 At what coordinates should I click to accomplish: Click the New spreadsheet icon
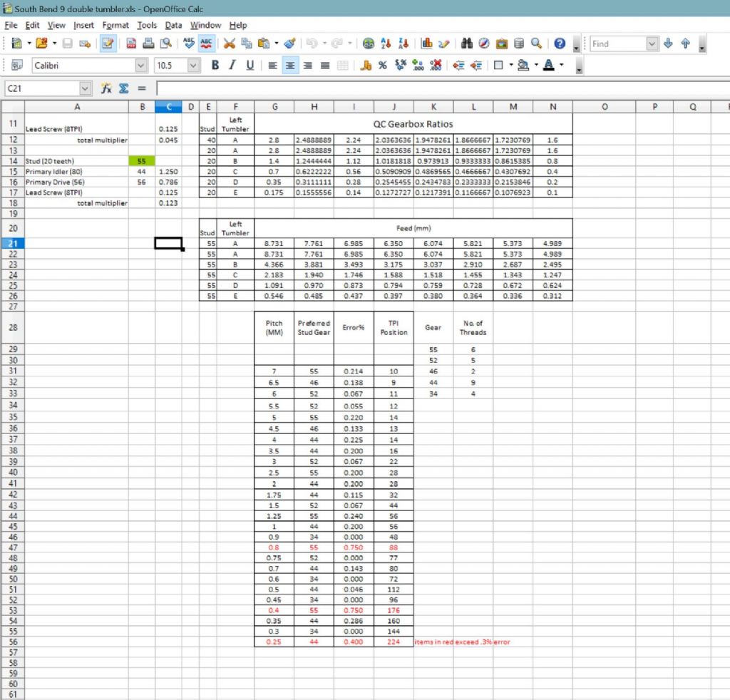[x=17, y=43]
